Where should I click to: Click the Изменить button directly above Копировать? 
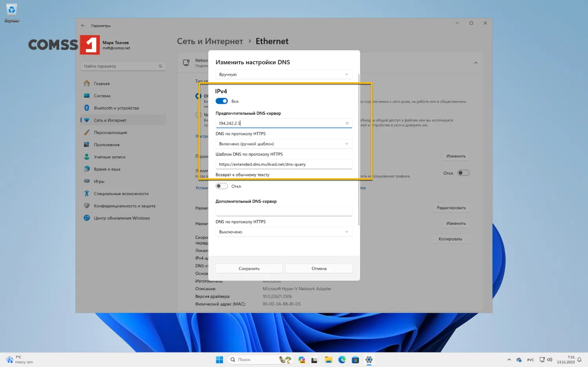456,223
